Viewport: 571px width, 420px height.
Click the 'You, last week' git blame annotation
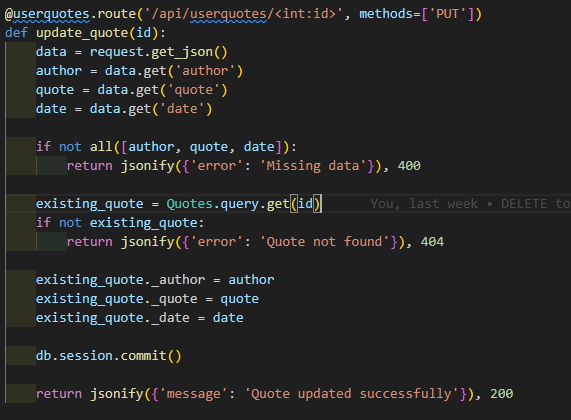(x=424, y=204)
